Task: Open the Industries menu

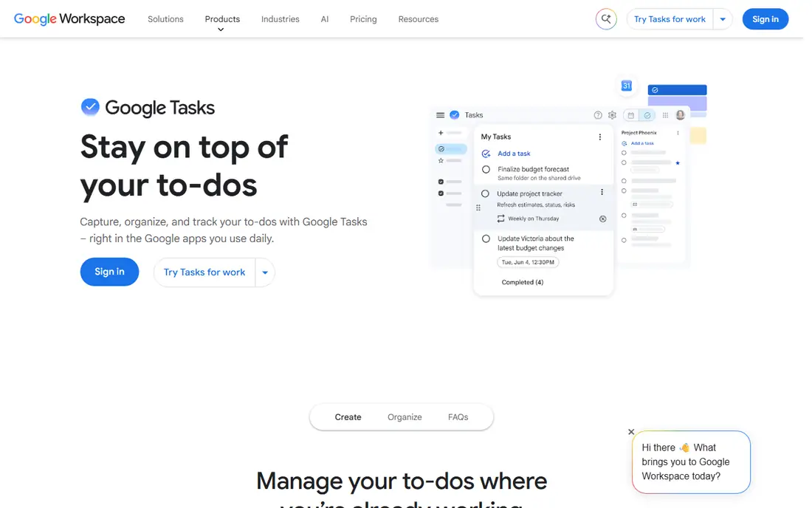Action: (281, 19)
